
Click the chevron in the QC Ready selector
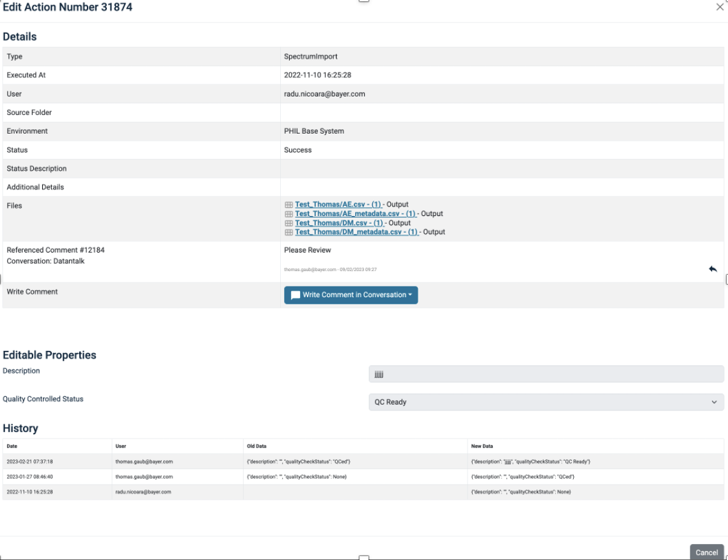(714, 402)
